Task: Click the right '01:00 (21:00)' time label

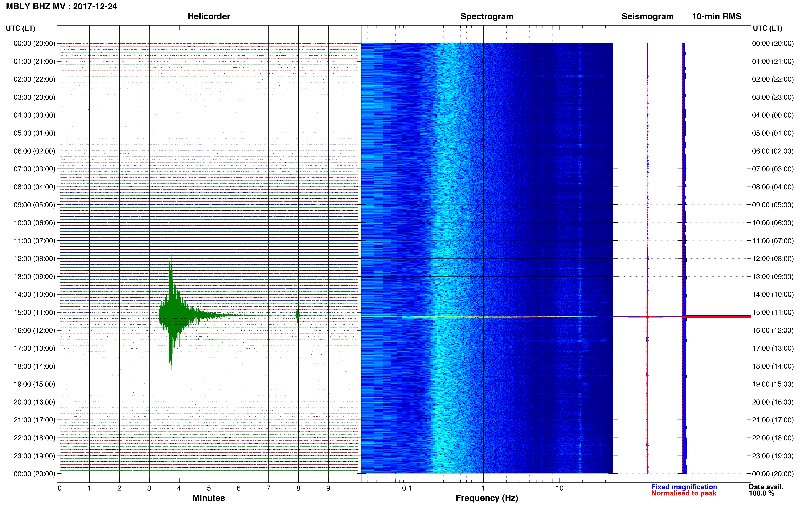Action: [x=773, y=62]
